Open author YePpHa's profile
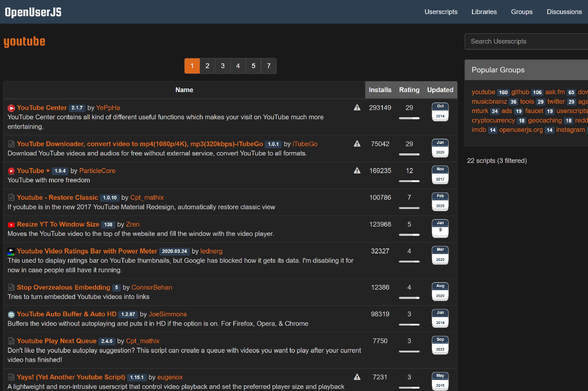Image resolution: width=588 pixels, height=391 pixels. [108, 108]
